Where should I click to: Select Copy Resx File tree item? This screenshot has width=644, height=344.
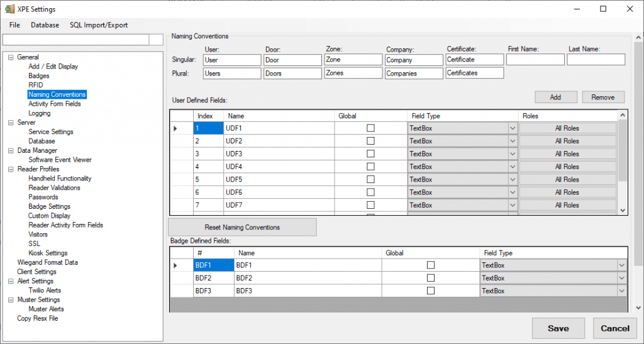(x=37, y=319)
